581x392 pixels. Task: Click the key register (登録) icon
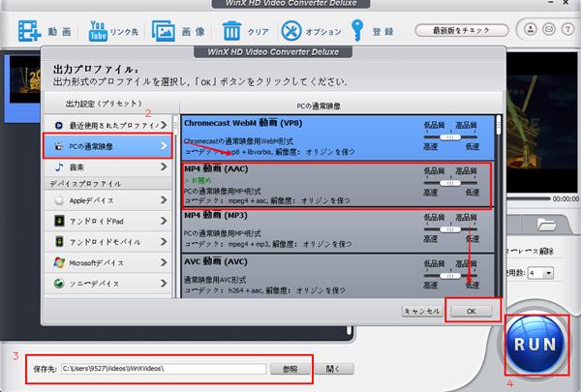[357, 31]
